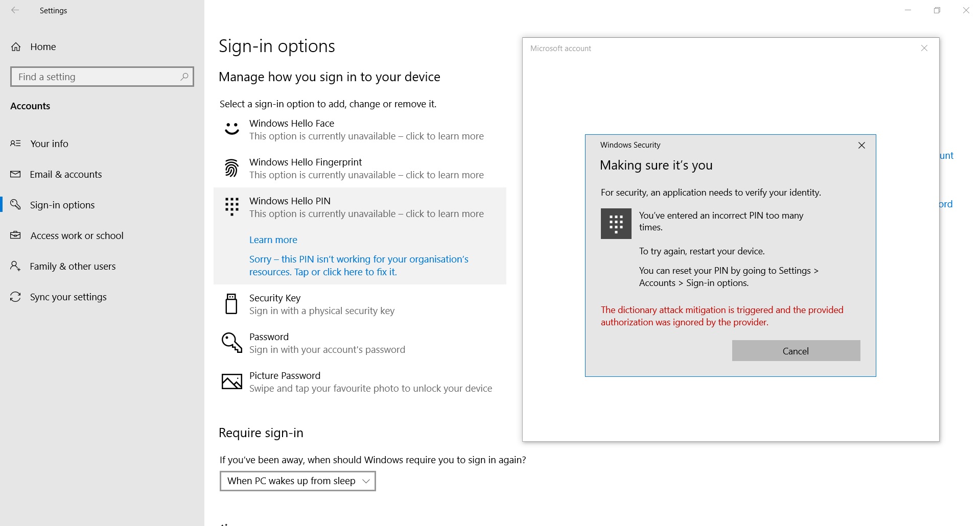
Task: Click the PIN keypad icon in Windows Security dialog
Action: 616,224
